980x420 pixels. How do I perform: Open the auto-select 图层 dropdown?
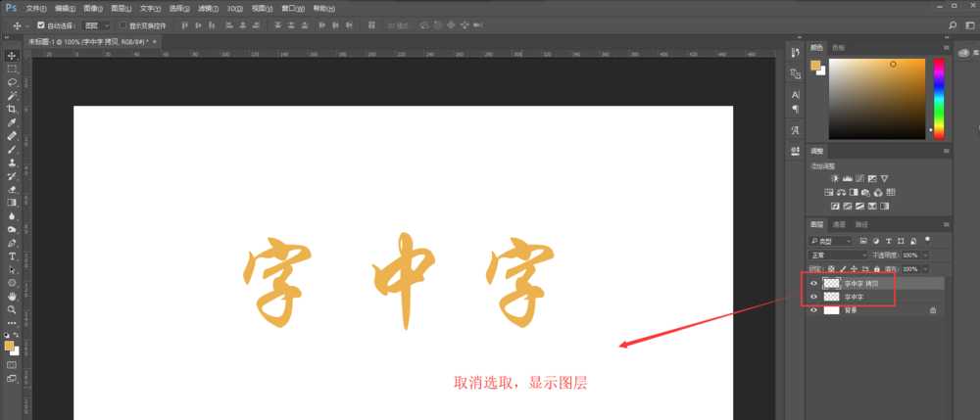(x=96, y=24)
